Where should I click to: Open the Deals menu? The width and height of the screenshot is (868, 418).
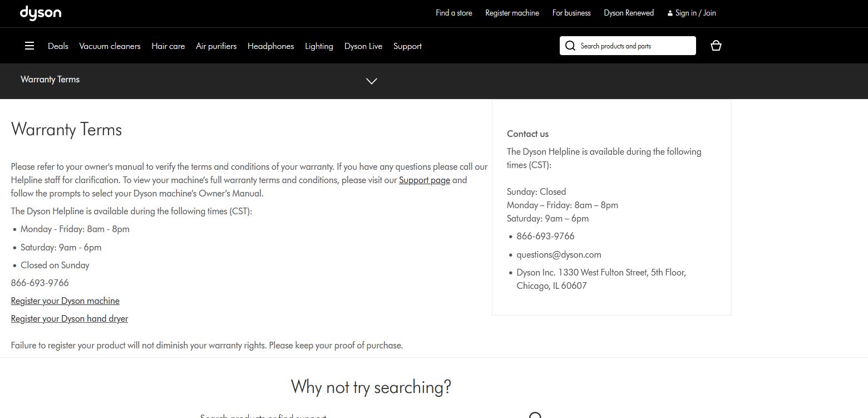point(58,46)
